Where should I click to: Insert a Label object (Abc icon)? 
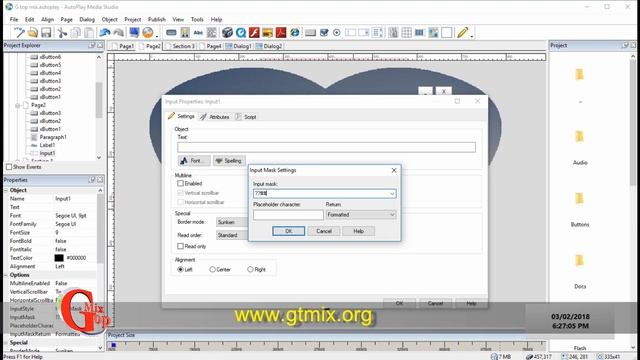pos(198,33)
